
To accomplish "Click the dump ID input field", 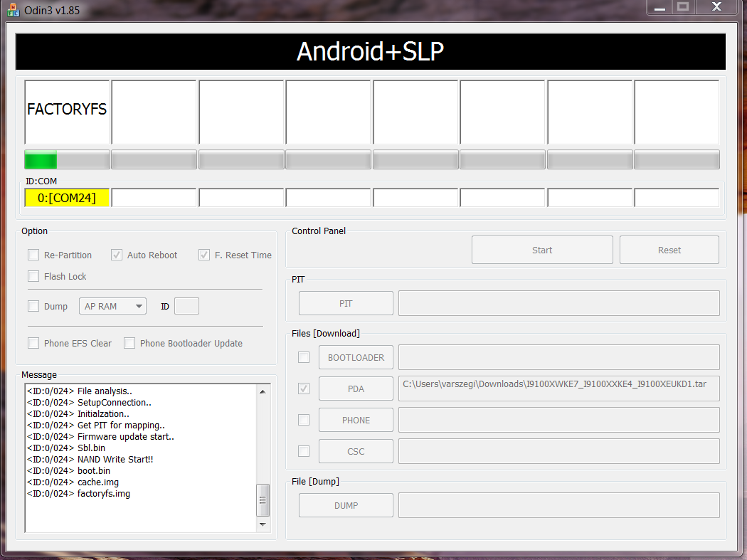I will [x=186, y=306].
